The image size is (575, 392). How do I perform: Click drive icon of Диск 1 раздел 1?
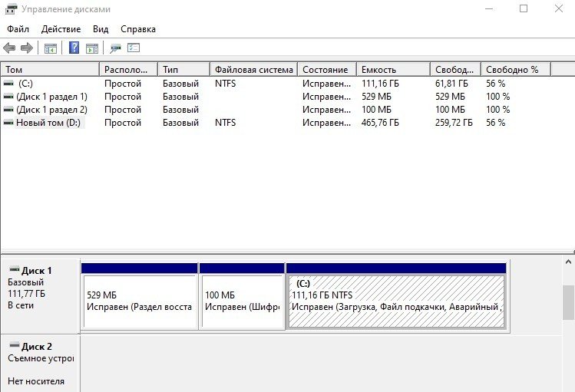tap(8, 97)
